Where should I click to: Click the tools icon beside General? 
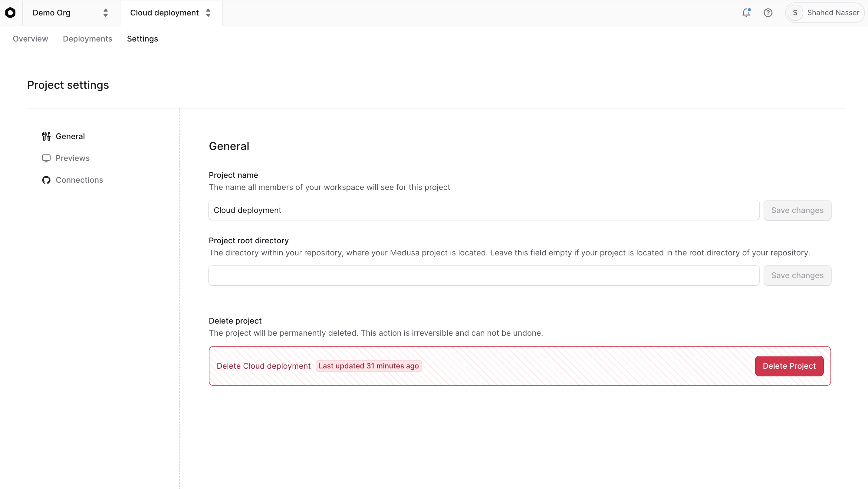coord(46,136)
